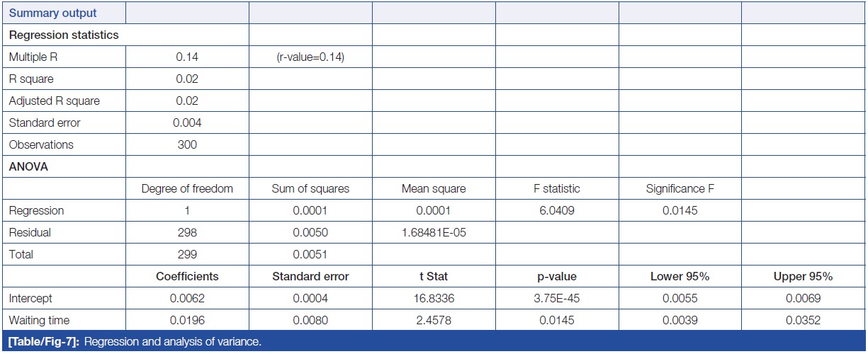Click the Multiple R value 0.14
The image size is (868, 354).
click(187, 57)
